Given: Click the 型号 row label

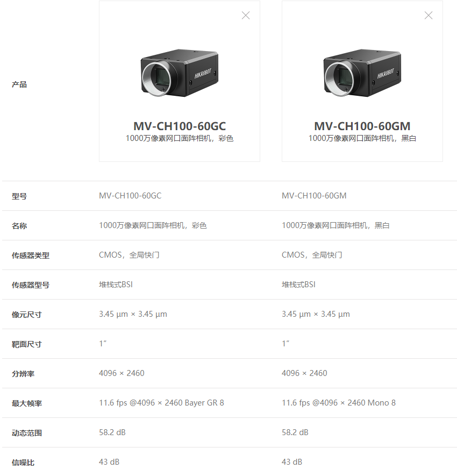Looking at the screenshot, I should (19, 196).
